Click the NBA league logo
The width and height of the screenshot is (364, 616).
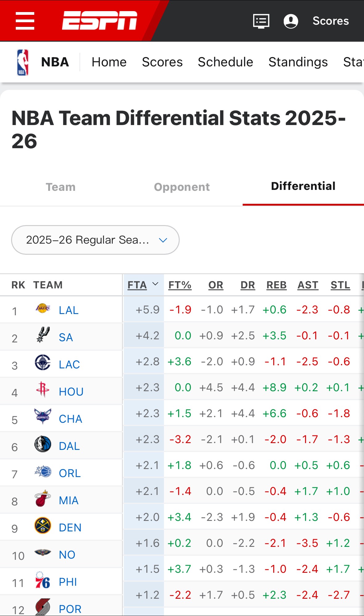click(x=23, y=62)
